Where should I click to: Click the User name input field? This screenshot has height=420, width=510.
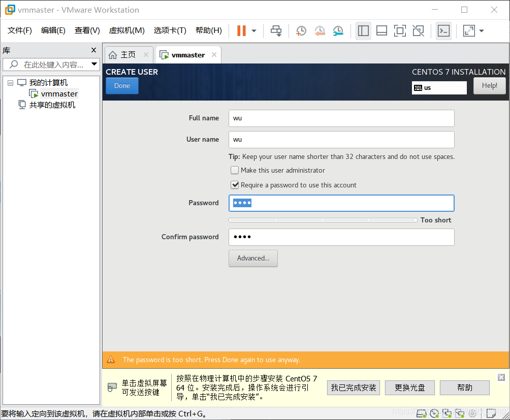(341, 140)
